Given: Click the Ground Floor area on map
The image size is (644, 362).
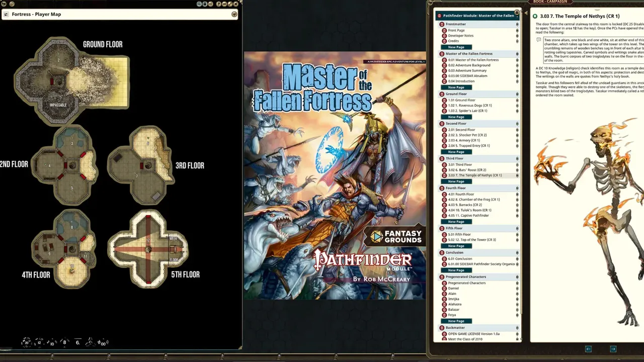Looking at the screenshot, I should click(71, 80).
